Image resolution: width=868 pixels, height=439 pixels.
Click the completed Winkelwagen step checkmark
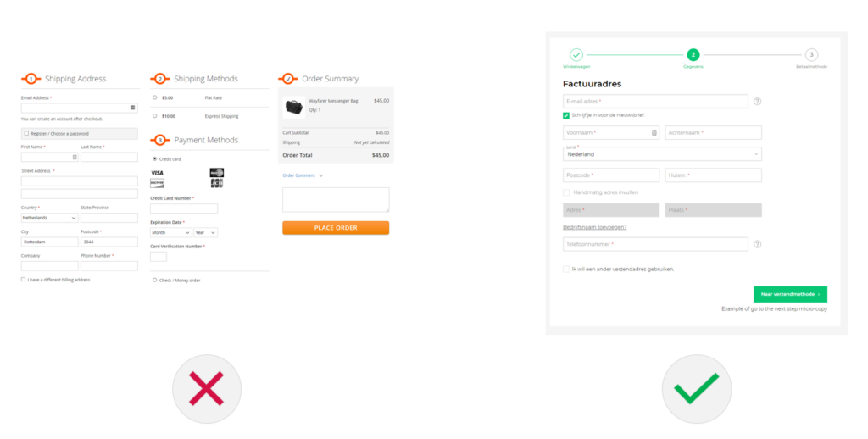pos(576,54)
